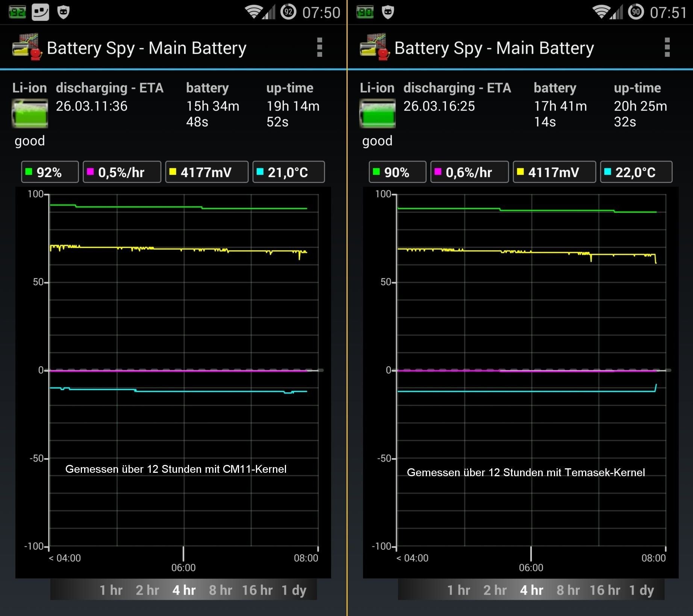Screen dimensions: 693x616
Task: Toggle the 0,5%/hr magenta series
Action: (x=122, y=172)
